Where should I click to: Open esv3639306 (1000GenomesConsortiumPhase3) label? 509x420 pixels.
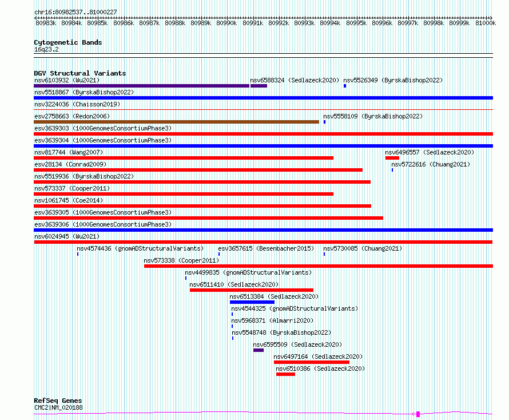coord(103,224)
